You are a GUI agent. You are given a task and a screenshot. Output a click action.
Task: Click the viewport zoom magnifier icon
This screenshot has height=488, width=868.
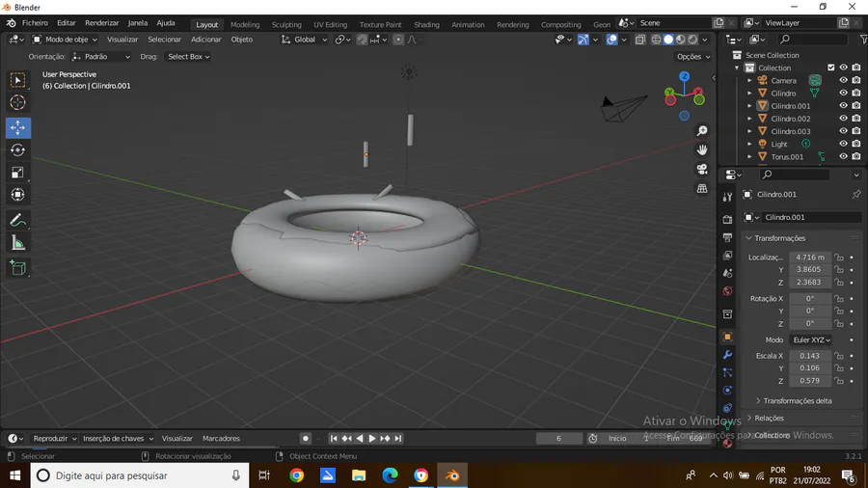pyautogui.click(x=702, y=131)
